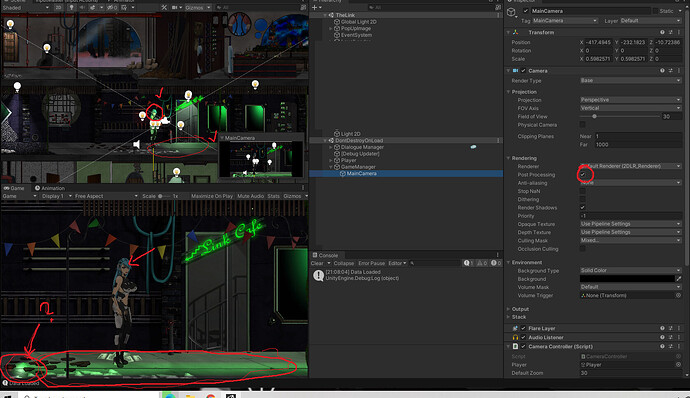Select the Player object picker circle
This screenshot has height=398, width=690.
[x=678, y=365]
